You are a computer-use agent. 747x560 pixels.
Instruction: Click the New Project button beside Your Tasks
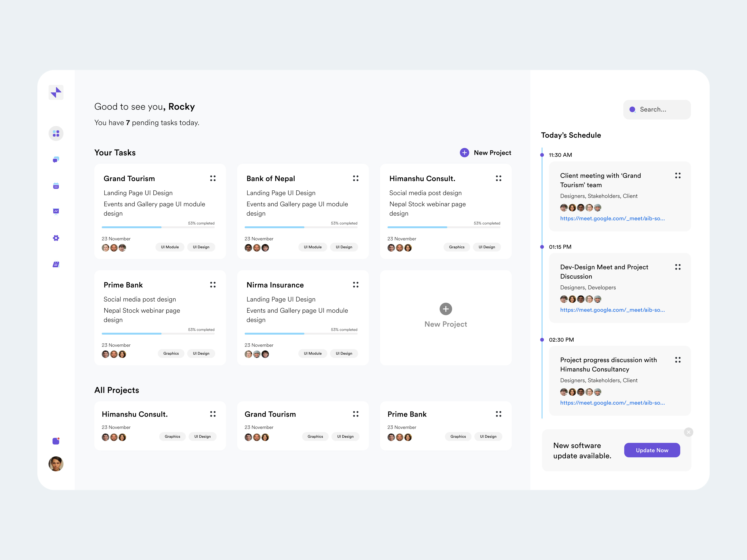click(x=485, y=153)
